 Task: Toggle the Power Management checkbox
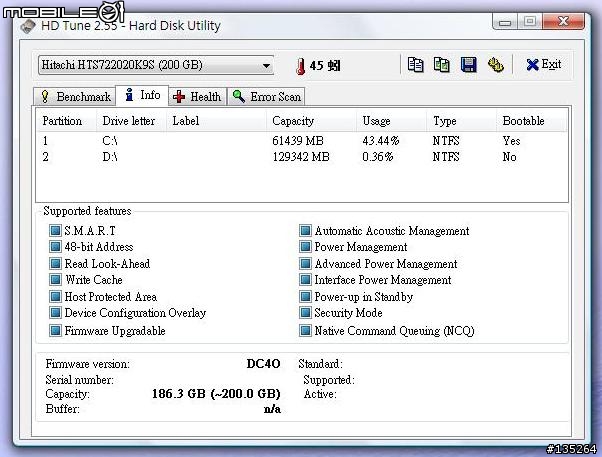pos(305,247)
